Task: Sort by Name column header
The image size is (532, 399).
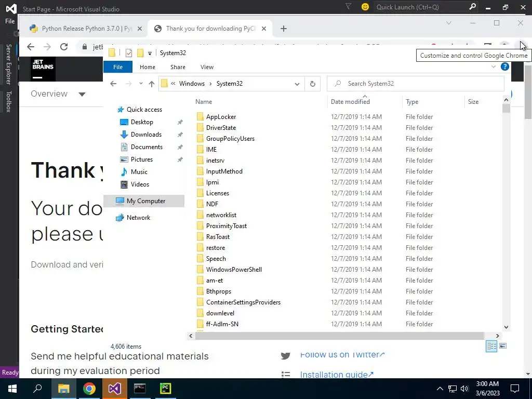Action: (x=204, y=101)
